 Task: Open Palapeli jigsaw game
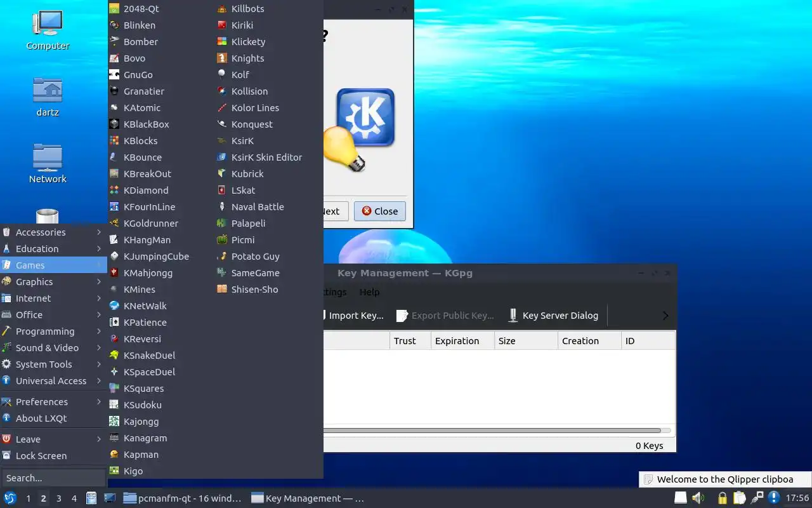pos(270,224)
